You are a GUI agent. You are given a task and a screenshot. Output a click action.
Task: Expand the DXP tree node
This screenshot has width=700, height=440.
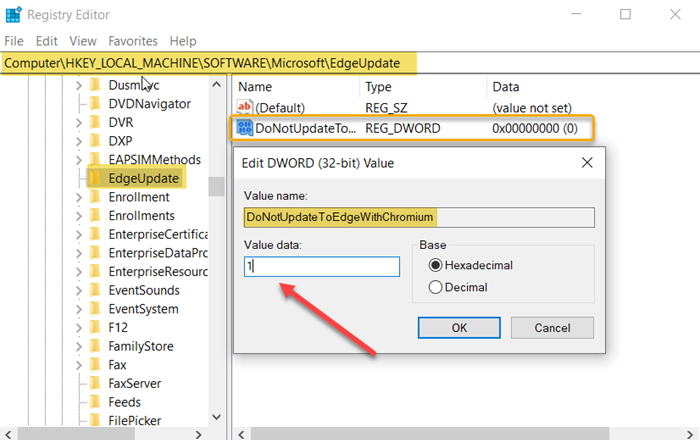[79, 141]
